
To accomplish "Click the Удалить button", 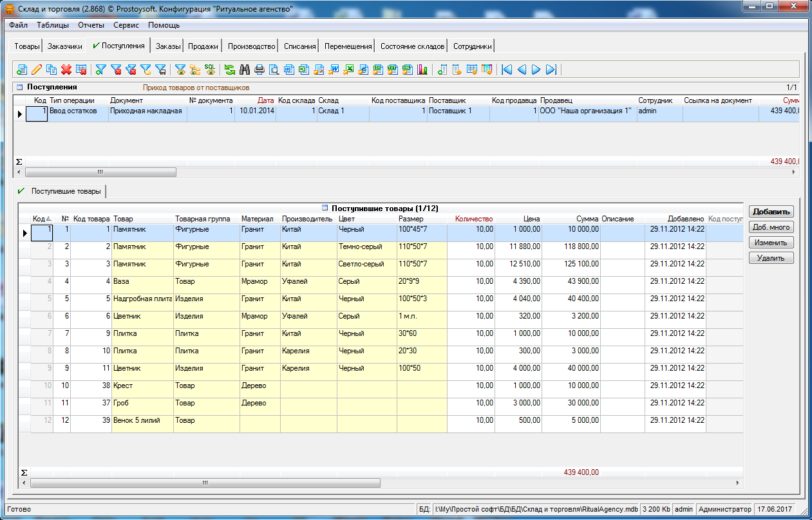I will pos(771,258).
